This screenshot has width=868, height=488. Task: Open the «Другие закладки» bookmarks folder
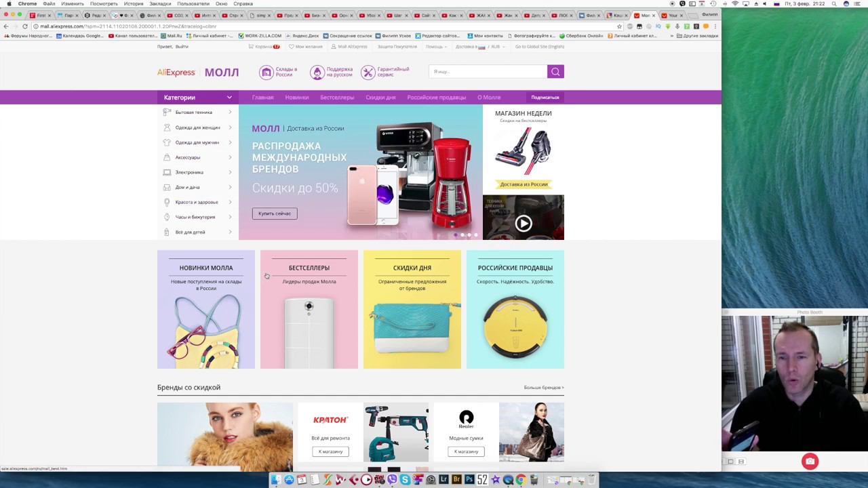tap(698, 36)
